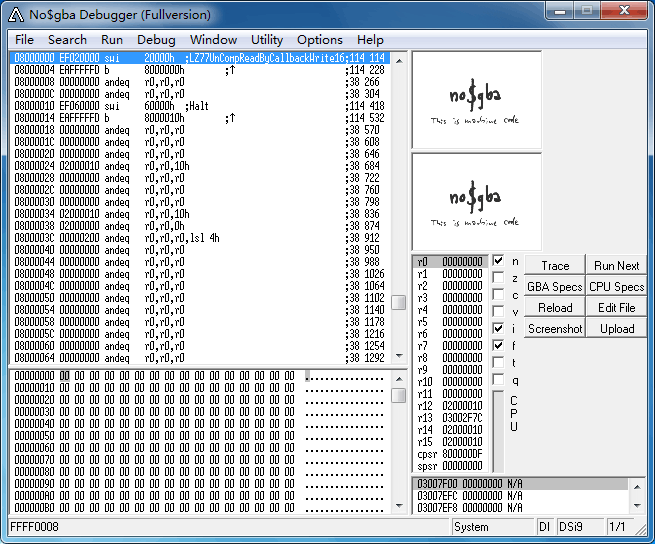Viewport: 655px width, 544px height.
Task: Take a Screenshot with the button
Action: click(x=555, y=329)
